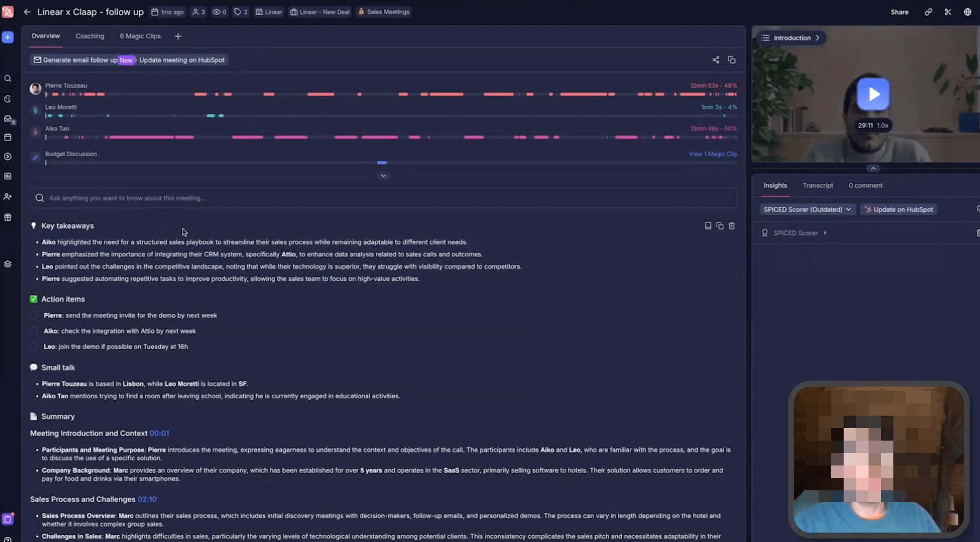Open search icon in left sidebar

(x=8, y=78)
